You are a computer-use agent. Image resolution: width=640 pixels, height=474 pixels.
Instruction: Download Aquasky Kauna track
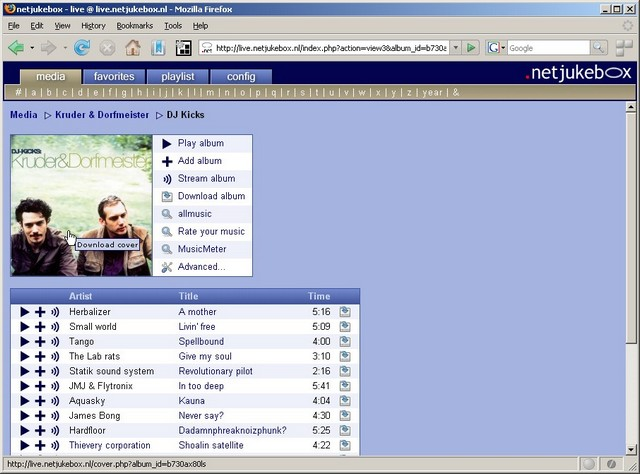tap(345, 401)
